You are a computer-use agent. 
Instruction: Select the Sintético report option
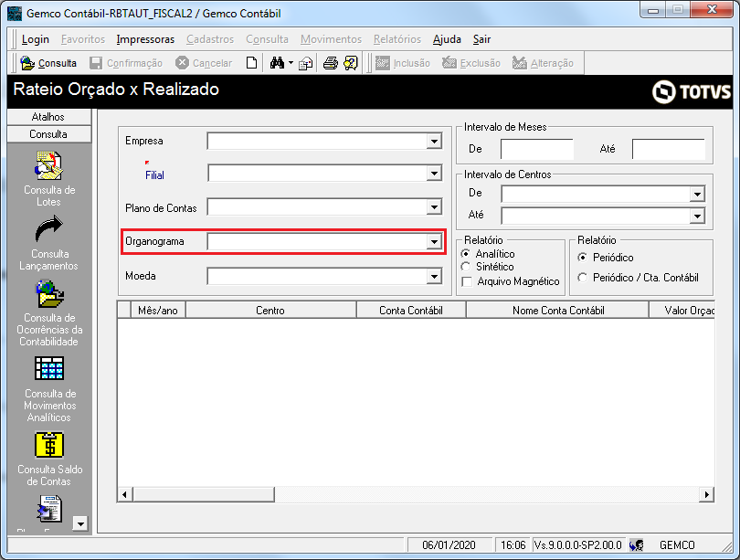(x=466, y=267)
